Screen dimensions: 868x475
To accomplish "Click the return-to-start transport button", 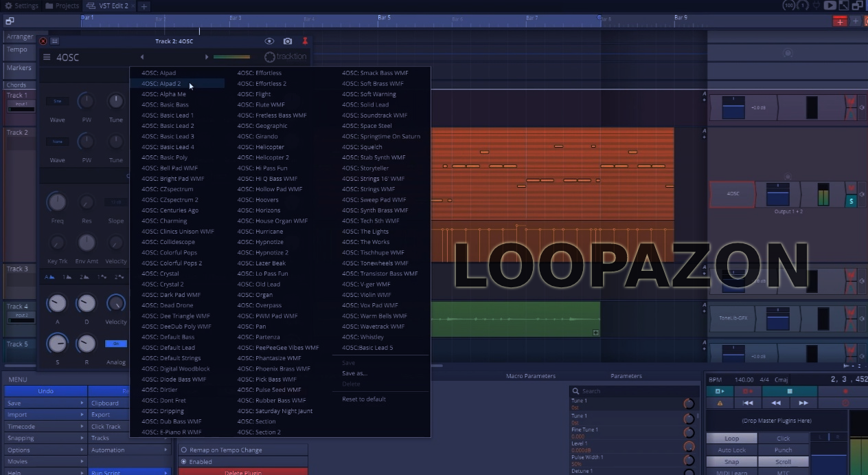I will point(749,403).
